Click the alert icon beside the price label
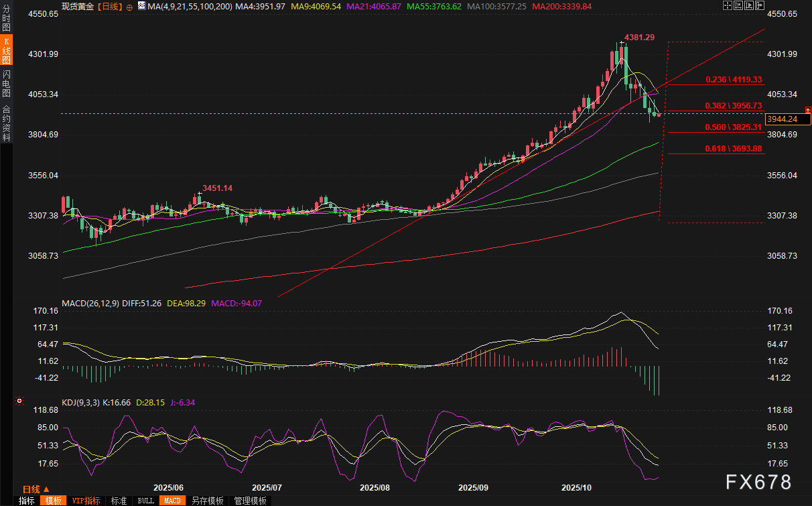 [807, 108]
